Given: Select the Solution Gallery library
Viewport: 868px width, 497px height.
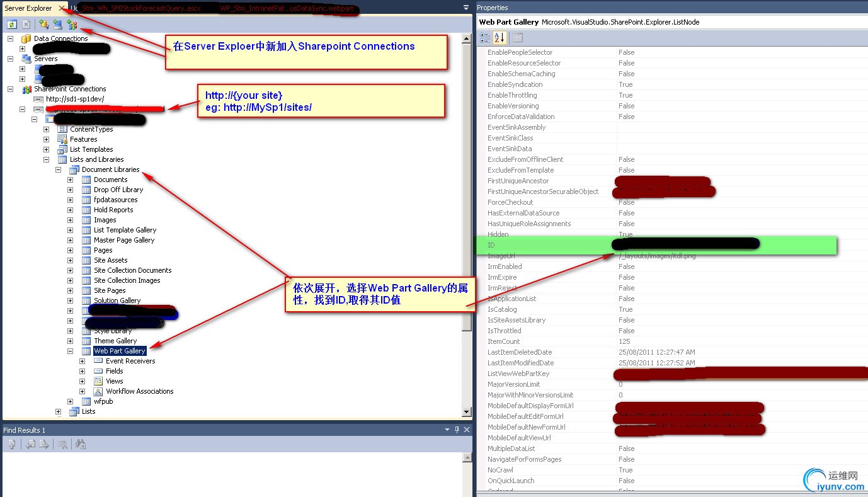Looking at the screenshot, I should [117, 300].
